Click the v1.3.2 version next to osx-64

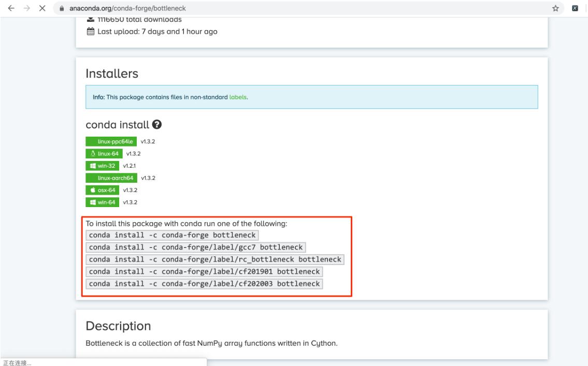click(x=130, y=190)
